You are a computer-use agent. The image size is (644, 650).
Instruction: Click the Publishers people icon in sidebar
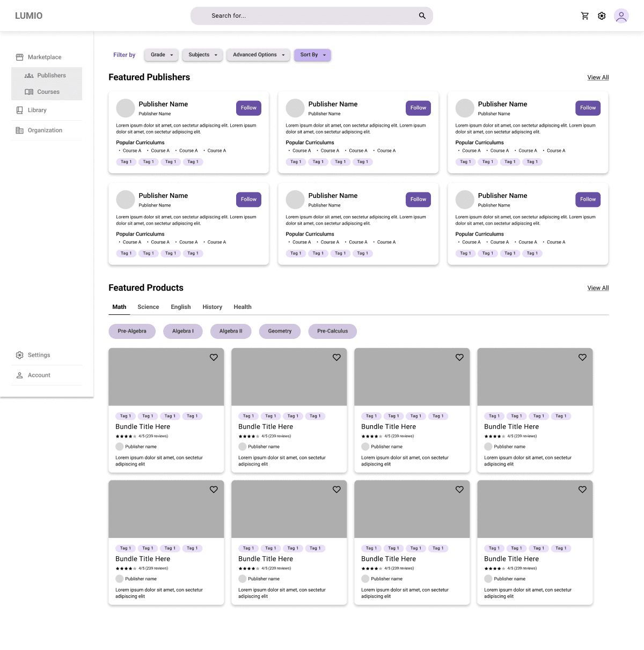(29, 76)
